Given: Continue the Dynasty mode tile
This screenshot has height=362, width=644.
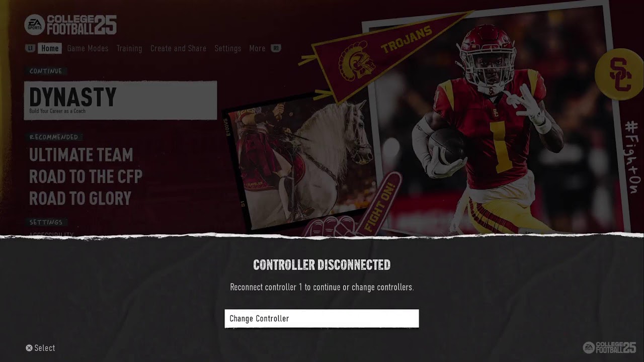Looking at the screenshot, I should pos(121,100).
